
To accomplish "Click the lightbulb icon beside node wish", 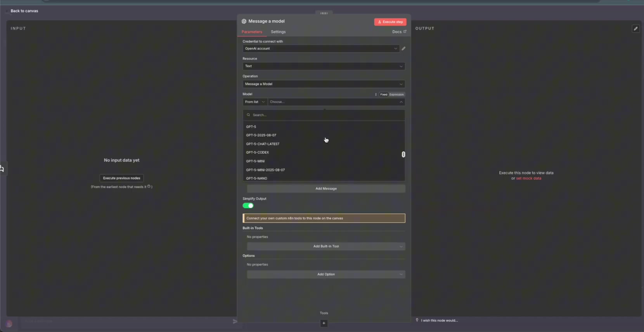I will 417,320.
